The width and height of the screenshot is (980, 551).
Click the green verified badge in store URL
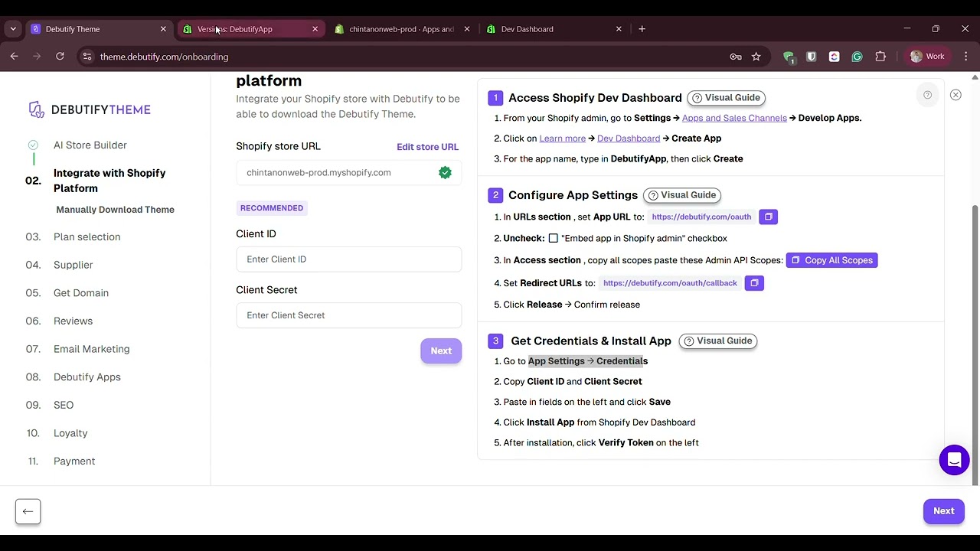(x=445, y=173)
